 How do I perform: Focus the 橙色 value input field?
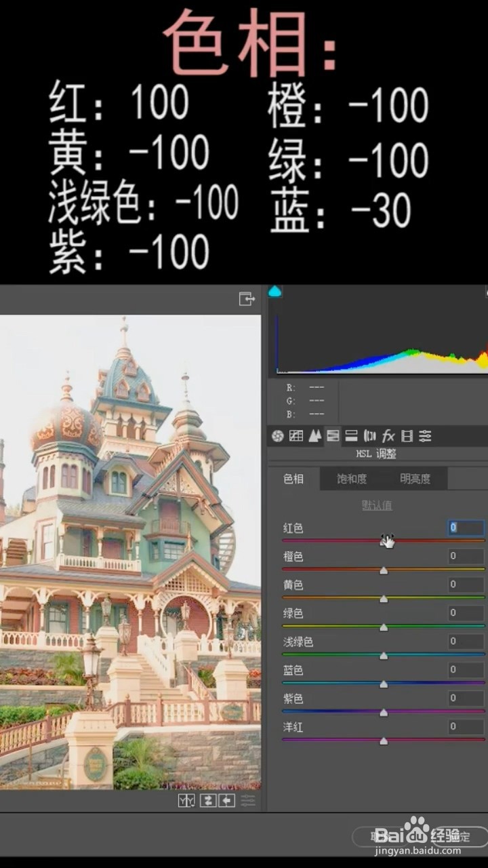pyautogui.click(x=466, y=556)
